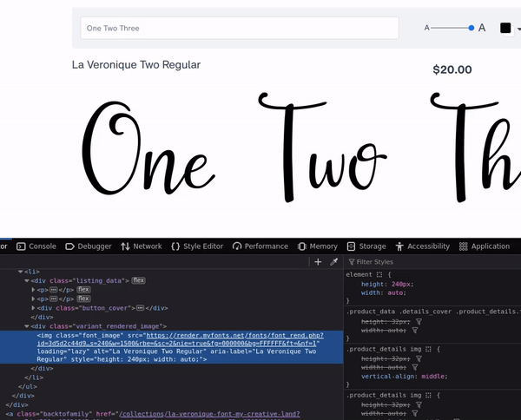Click the One Two Three preview text field
This screenshot has width=521, height=420.
pyautogui.click(x=240, y=29)
